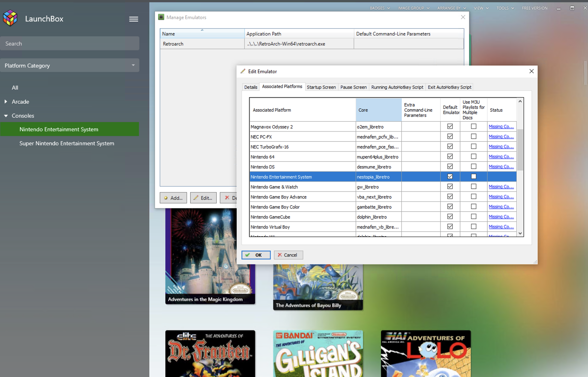Click Missing Core link for Nintendo 64
Screen dimensions: 588x377
click(x=501, y=157)
